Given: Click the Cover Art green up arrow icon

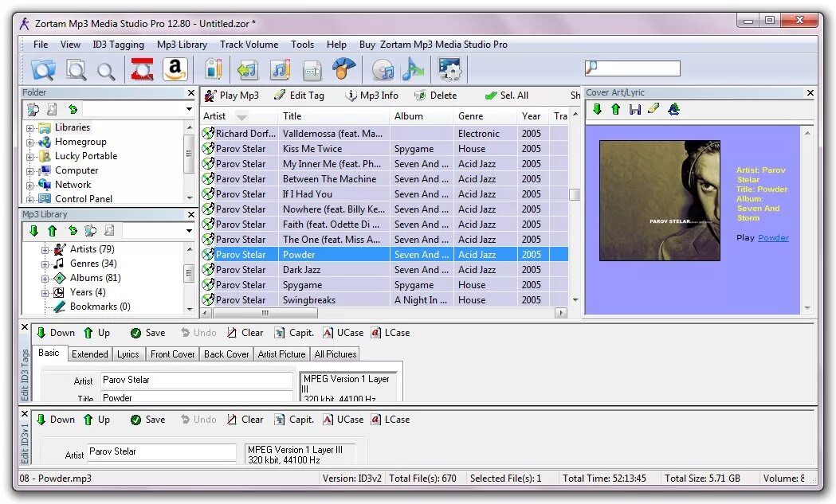Looking at the screenshot, I should pyautogui.click(x=616, y=109).
